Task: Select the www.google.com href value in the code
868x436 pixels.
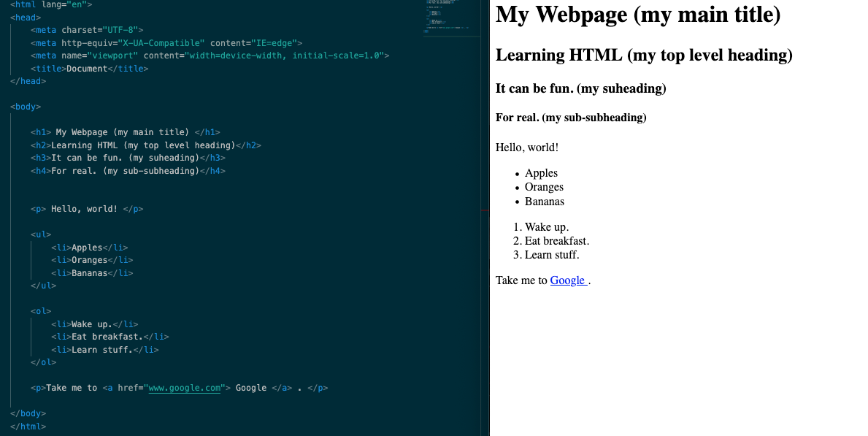Action: 184,388
